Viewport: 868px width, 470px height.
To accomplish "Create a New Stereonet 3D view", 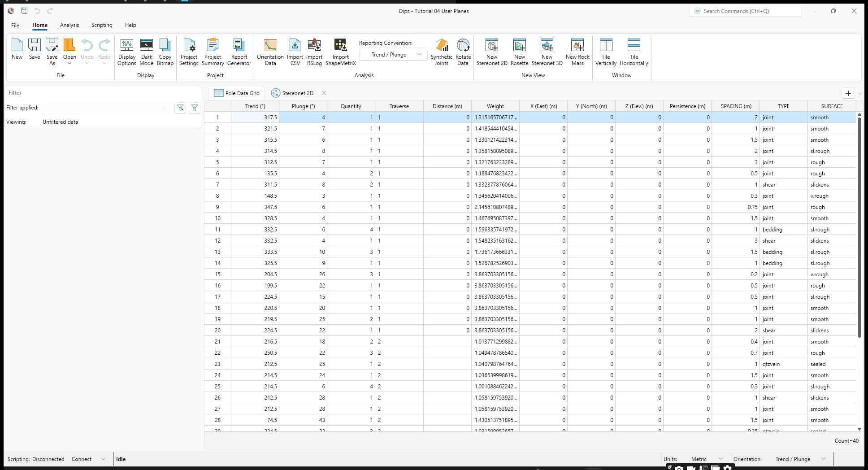I will pyautogui.click(x=547, y=52).
